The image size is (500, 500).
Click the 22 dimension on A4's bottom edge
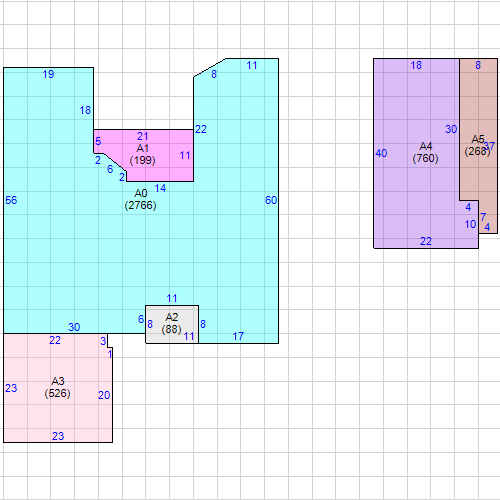tap(426, 241)
